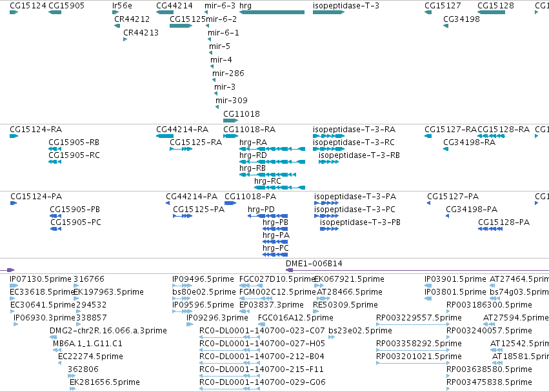Select EST label MB6A.1_1.G11.C1
549x392 pixels.
tap(88, 344)
